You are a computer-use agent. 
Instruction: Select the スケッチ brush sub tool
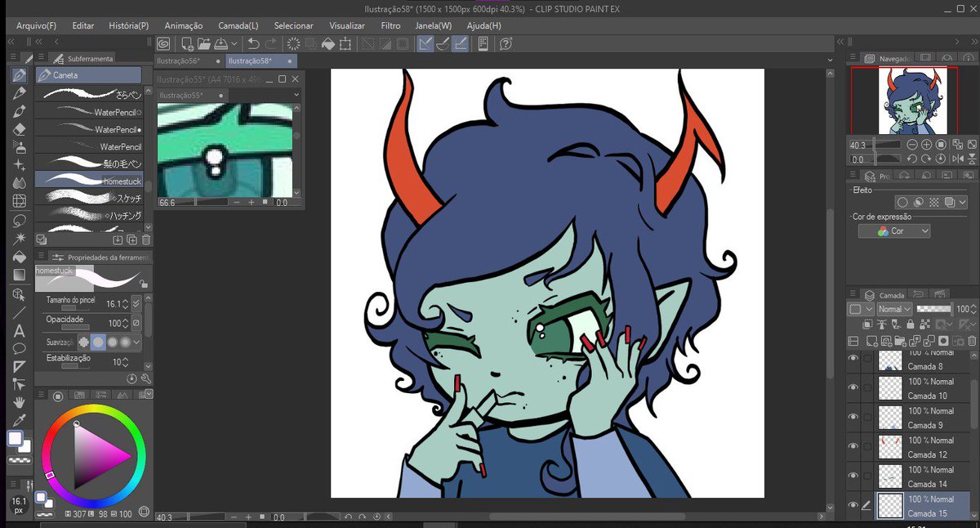click(89, 198)
